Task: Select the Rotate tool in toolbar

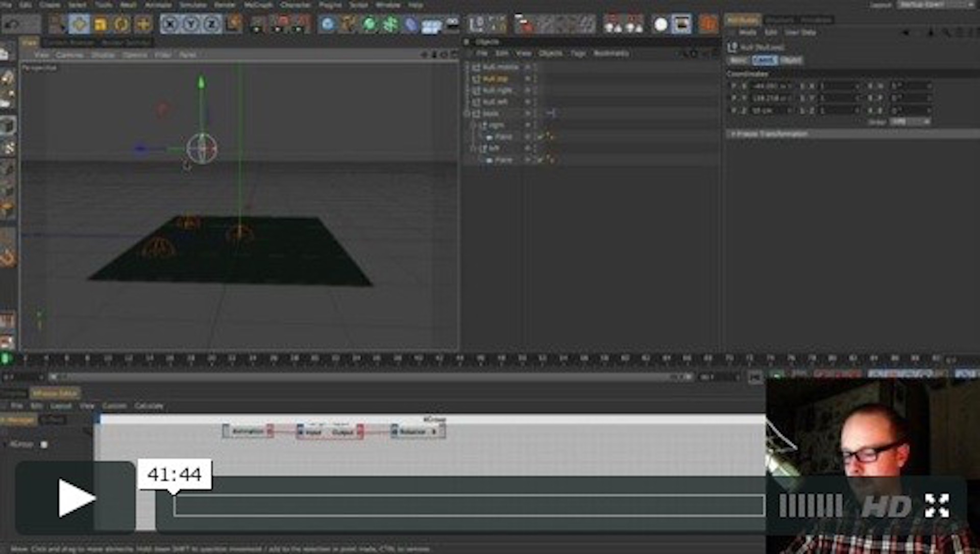Action: point(121,24)
